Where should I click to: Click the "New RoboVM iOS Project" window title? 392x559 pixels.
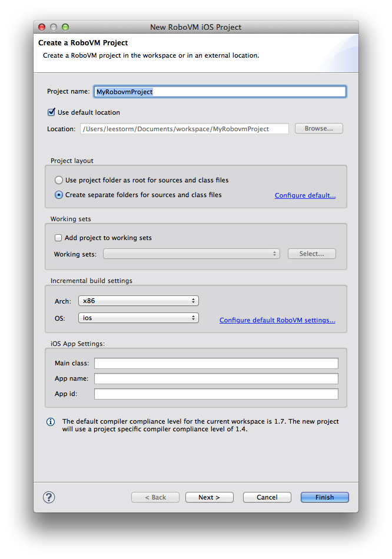(x=195, y=27)
